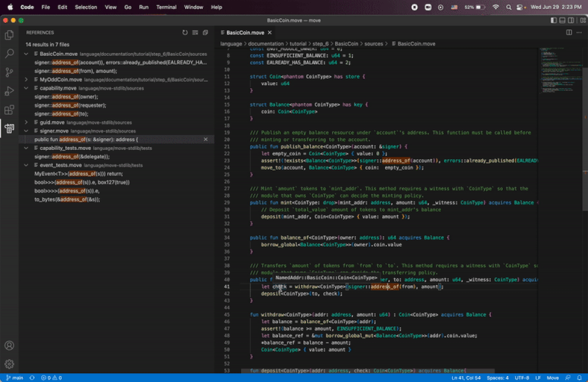Screen dimensions: 588x382
Task: Toggle the primary sidebar visibility
Action: tap(553, 20)
